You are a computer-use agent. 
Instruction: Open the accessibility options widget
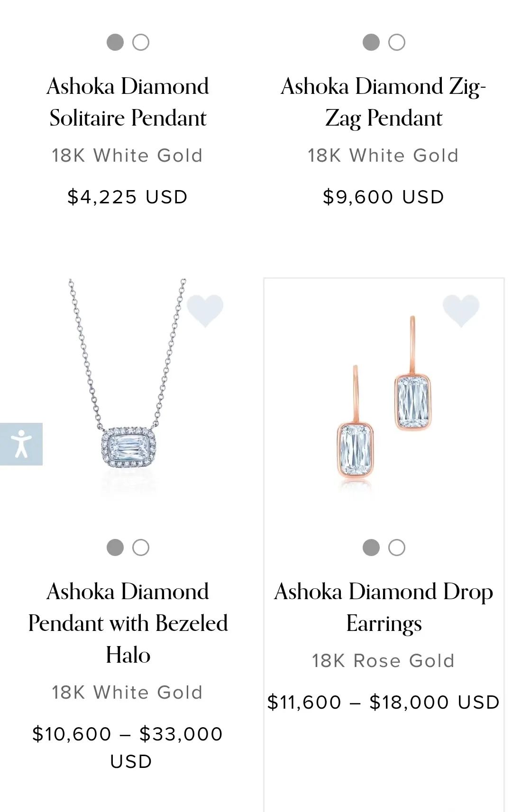tap(21, 444)
